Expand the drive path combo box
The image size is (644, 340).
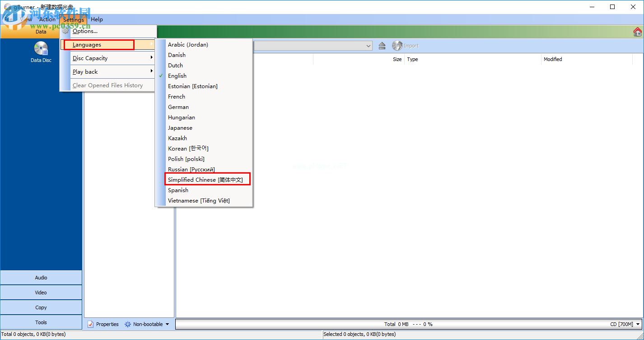[x=369, y=46]
